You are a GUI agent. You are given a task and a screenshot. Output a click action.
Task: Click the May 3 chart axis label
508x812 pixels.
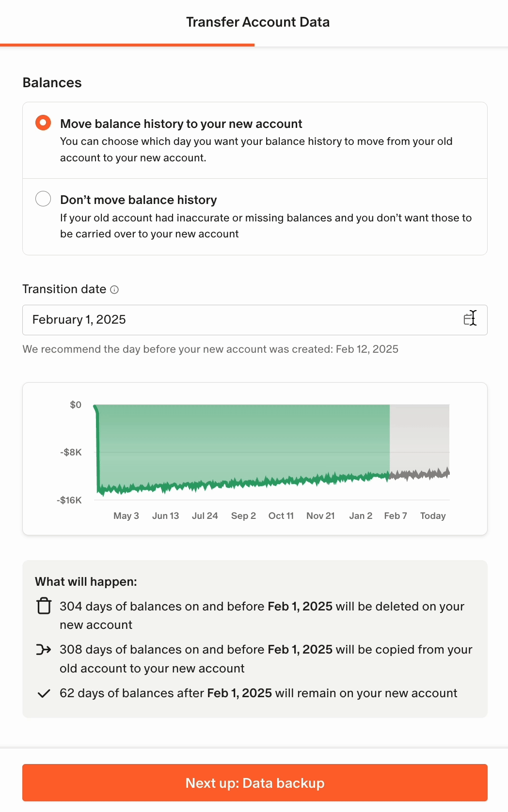point(126,516)
